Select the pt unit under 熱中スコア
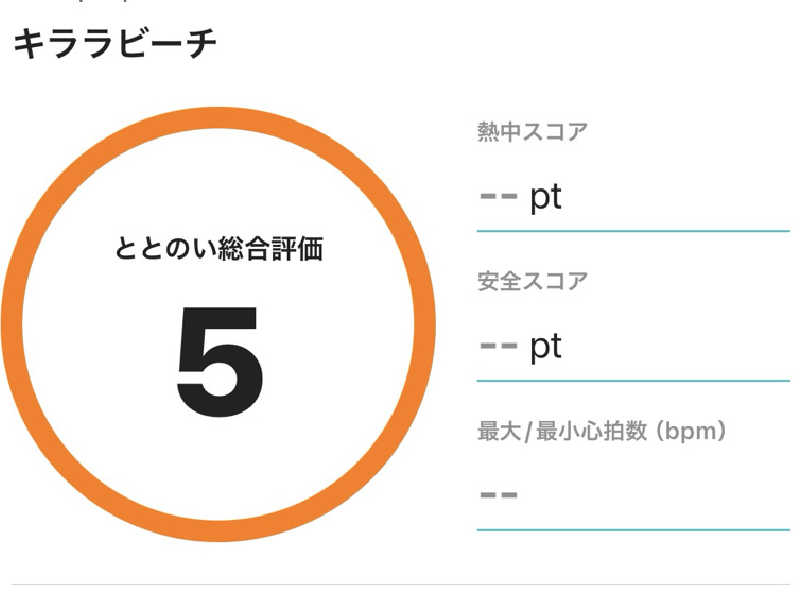Image resolution: width=800 pixels, height=600 pixels. click(x=546, y=197)
